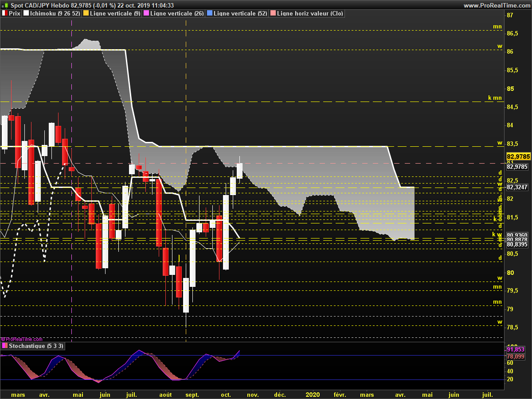The height and width of the screenshot is (399, 532).
Task: Click the candlestick icon in the title bar
Action: tap(5, 5)
